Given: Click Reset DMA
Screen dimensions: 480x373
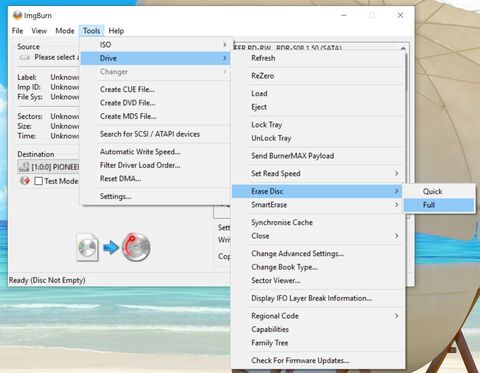Looking at the screenshot, I should point(156,179).
